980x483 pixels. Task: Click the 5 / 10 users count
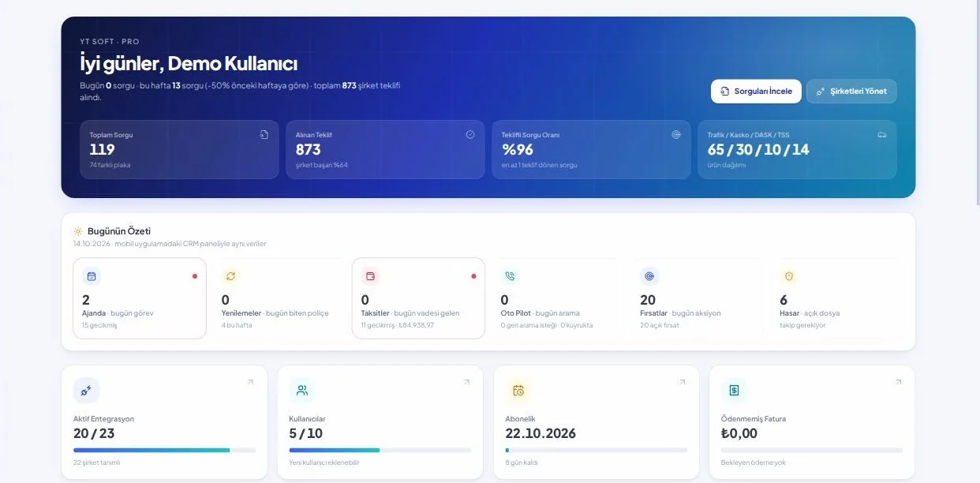click(306, 433)
